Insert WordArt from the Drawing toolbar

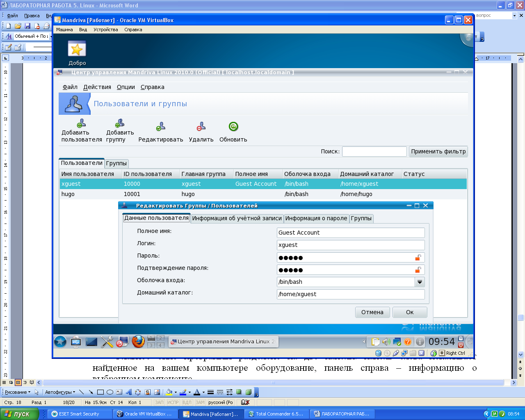click(128, 392)
